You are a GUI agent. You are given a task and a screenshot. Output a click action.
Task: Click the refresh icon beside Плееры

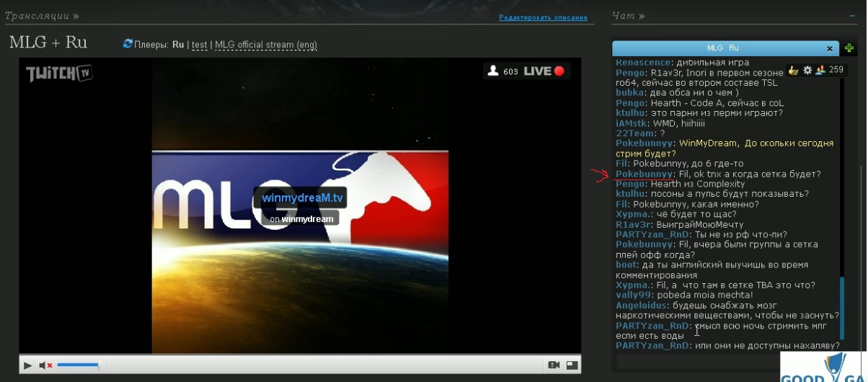[x=128, y=44]
